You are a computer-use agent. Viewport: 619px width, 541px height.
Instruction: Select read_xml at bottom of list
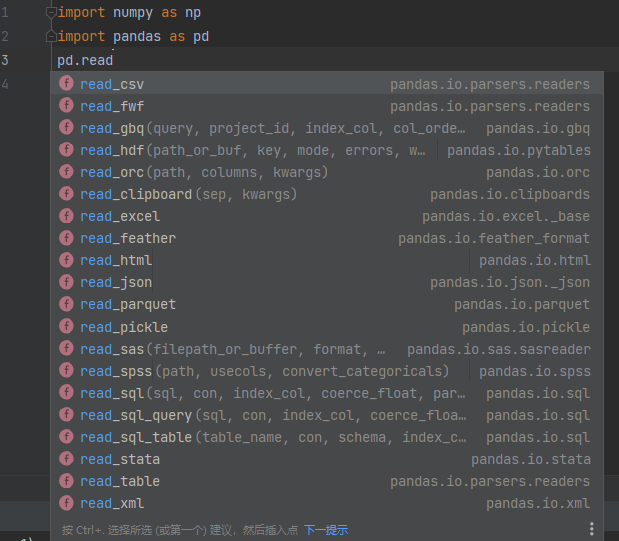[x=327, y=503]
